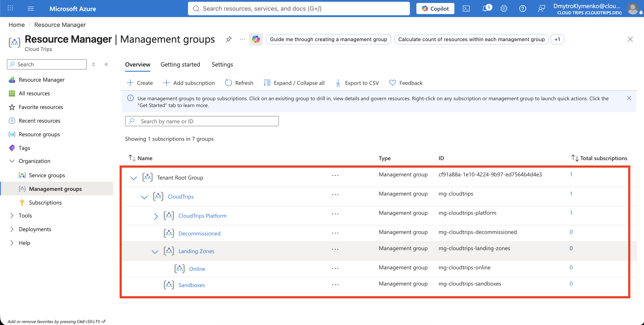This screenshot has height=325, width=644.
Task: Collapse the left navigation pane
Action: 106,64
